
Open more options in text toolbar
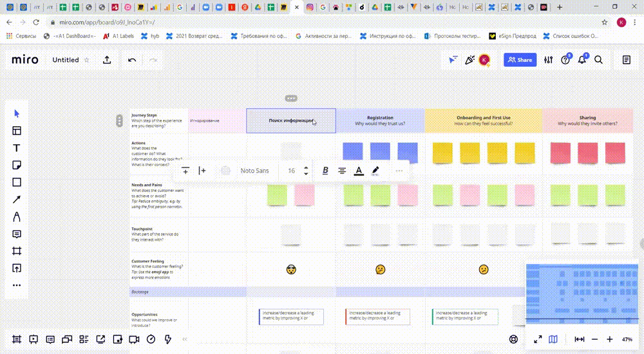[x=399, y=171]
